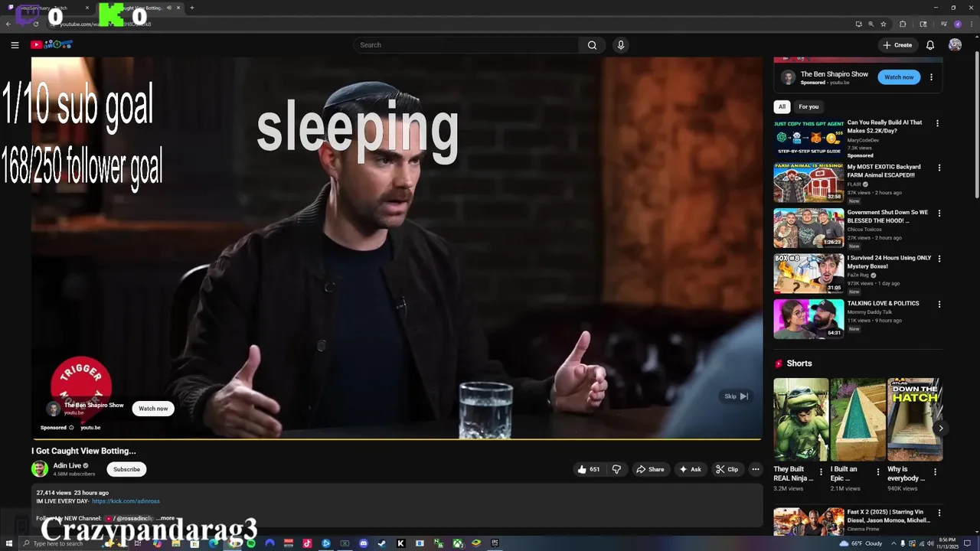
Task: Open ad info icon beside Sponsored
Action: [71, 428]
